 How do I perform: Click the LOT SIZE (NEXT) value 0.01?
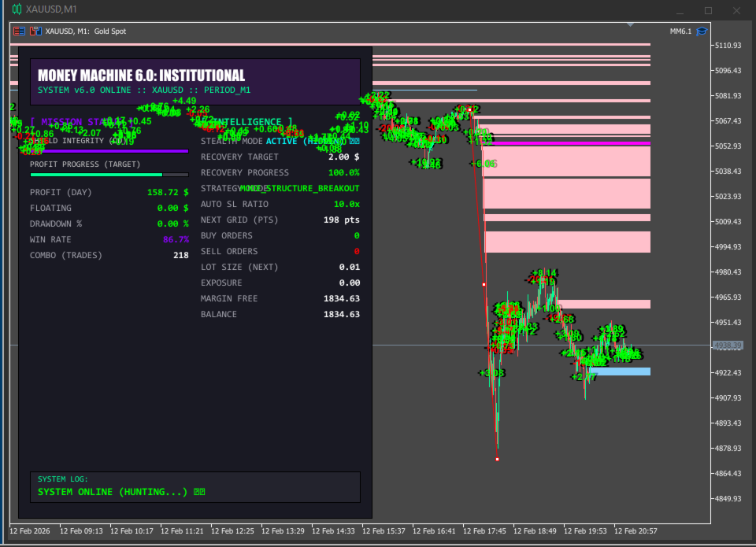(349, 267)
